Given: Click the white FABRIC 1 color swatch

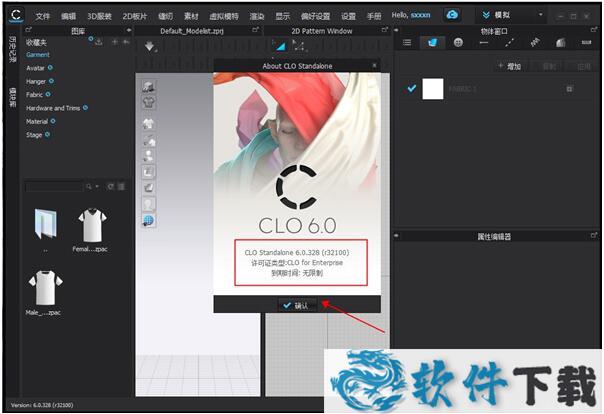Looking at the screenshot, I should (433, 89).
